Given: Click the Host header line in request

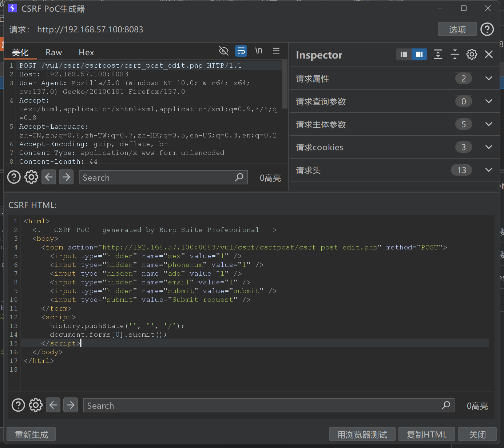Looking at the screenshot, I should [x=74, y=74].
